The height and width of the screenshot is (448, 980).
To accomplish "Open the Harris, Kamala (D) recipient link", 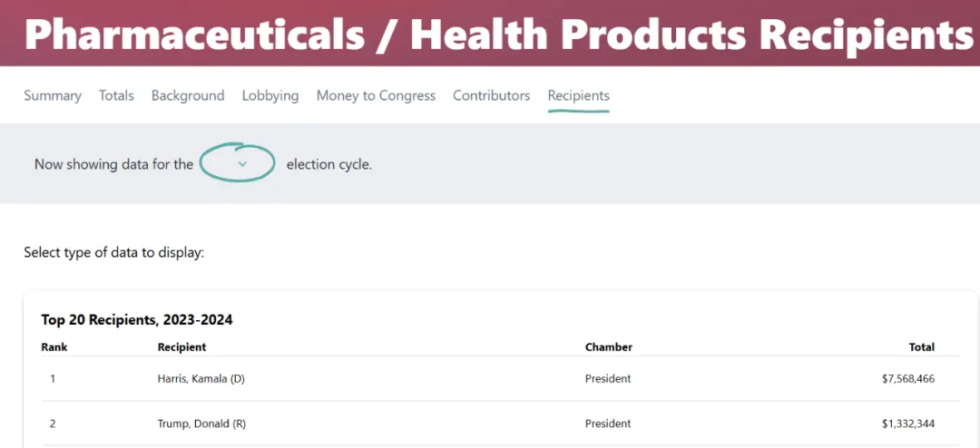I will [201, 379].
